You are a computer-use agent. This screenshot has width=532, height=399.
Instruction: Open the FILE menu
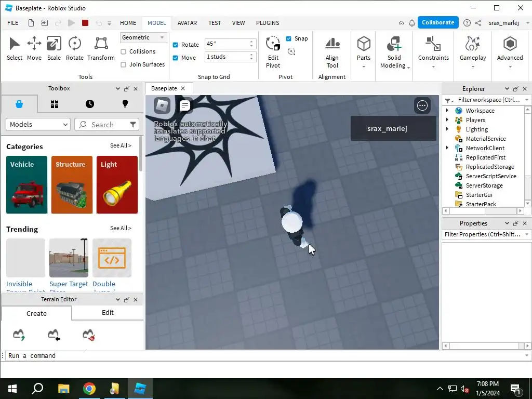[13, 23]
